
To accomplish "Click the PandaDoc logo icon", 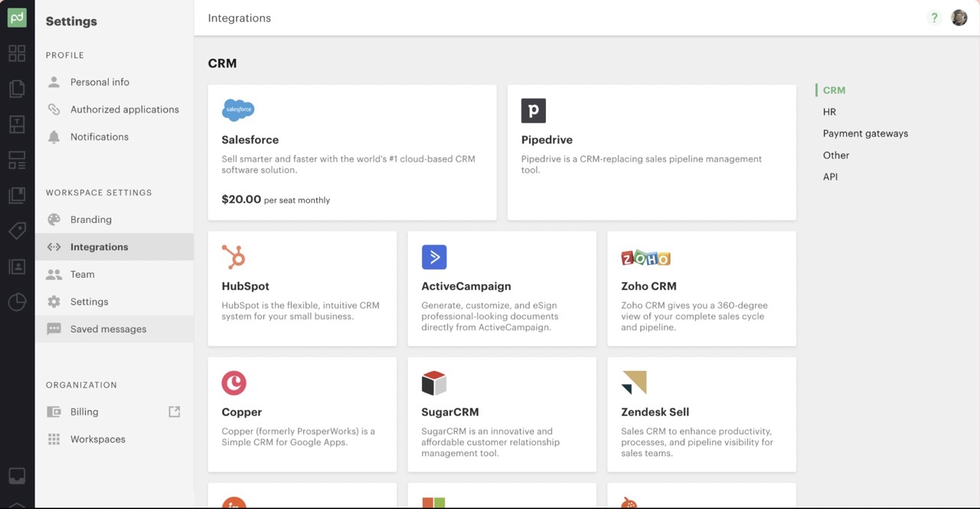I will click(x=17, y=18).
